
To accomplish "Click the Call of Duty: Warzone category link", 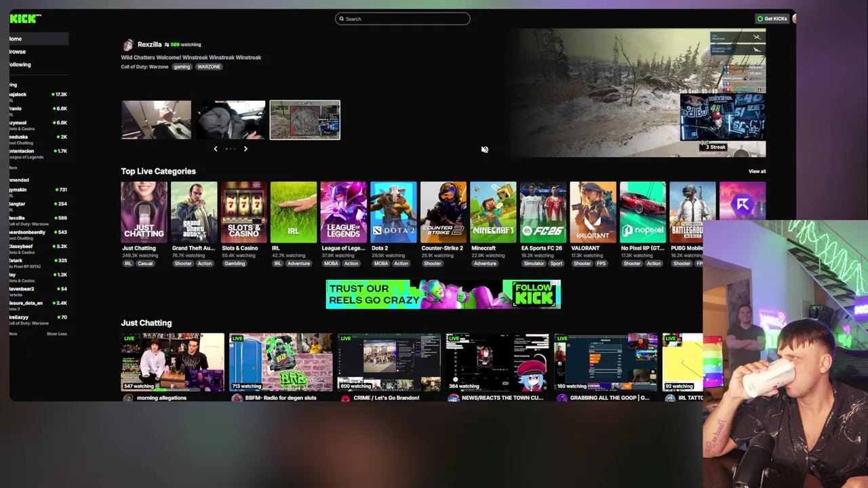I will 144,66.
